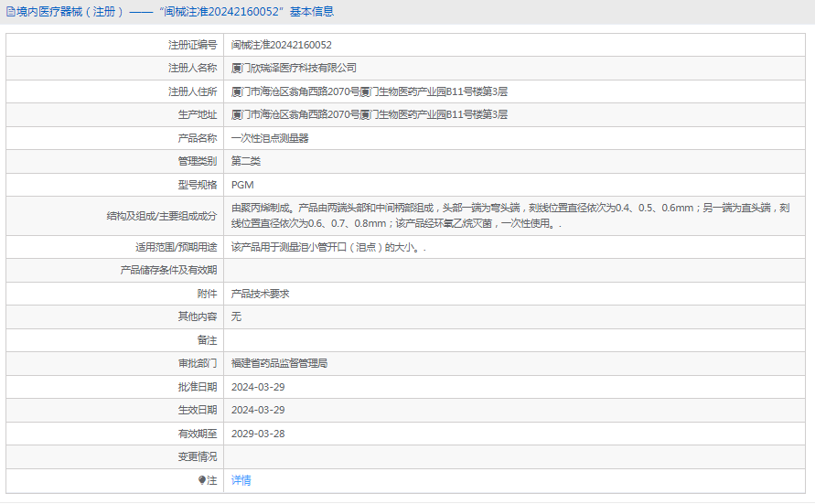Select the structure description starting 由聚丙烯制成
Image resolution: width=815 pixels, height=504 pixels.
(x=510, y=216)
